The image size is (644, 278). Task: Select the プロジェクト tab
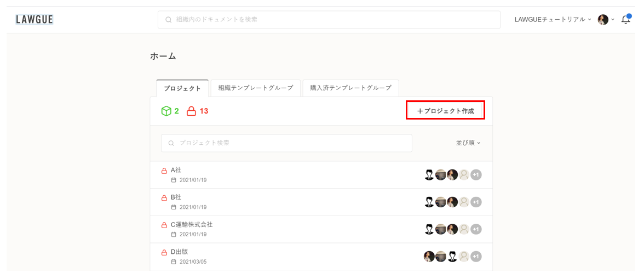[x=182, y=88]
